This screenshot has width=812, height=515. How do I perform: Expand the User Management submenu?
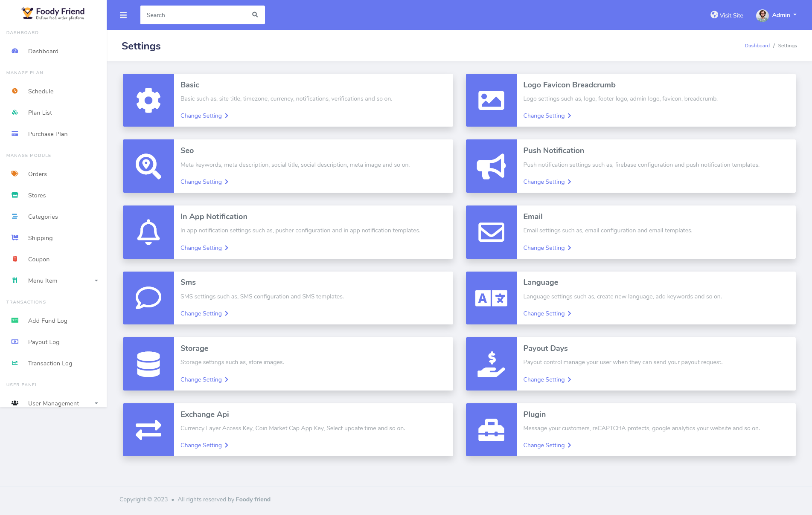53,403
